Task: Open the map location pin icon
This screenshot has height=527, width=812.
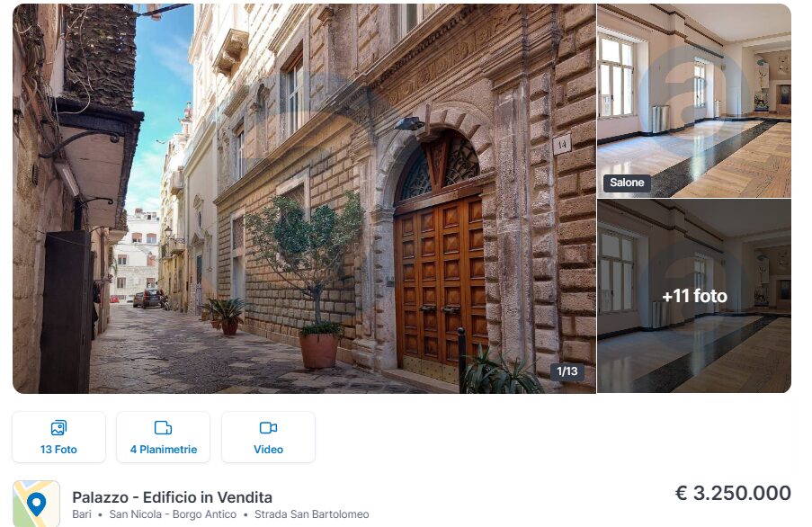Action: [36, 504]
